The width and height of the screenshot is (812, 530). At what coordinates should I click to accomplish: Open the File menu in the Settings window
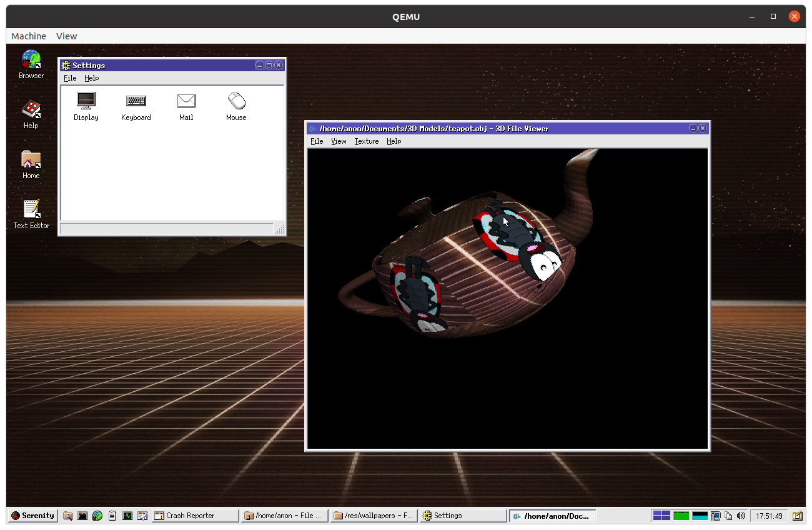coord(69,78)
